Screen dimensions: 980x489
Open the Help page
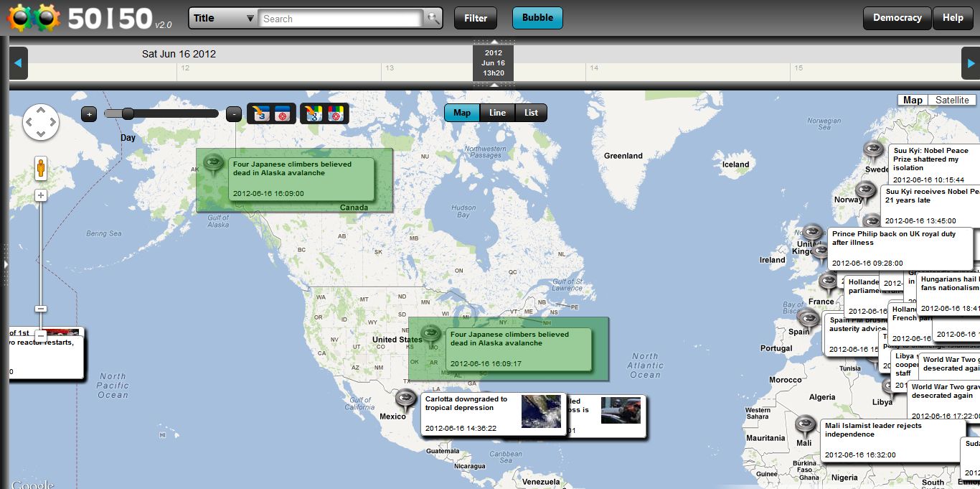point(953,18)
